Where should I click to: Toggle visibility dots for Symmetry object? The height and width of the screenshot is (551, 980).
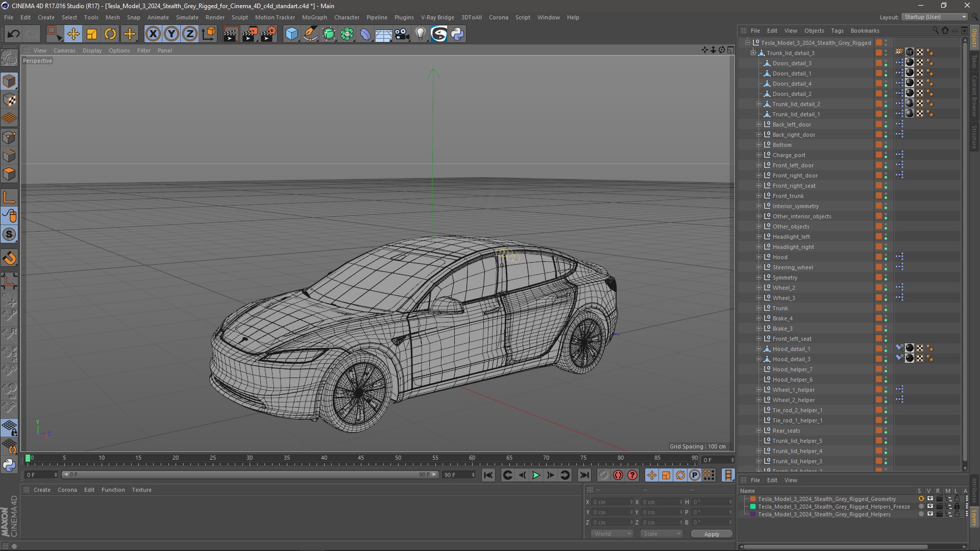click(x=886, y=278)
